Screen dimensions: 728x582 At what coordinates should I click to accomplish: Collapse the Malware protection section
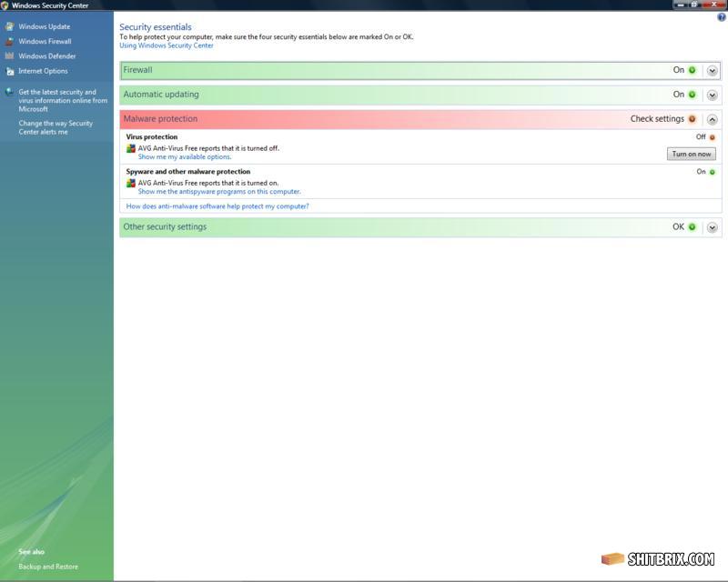tap(713, 119)
